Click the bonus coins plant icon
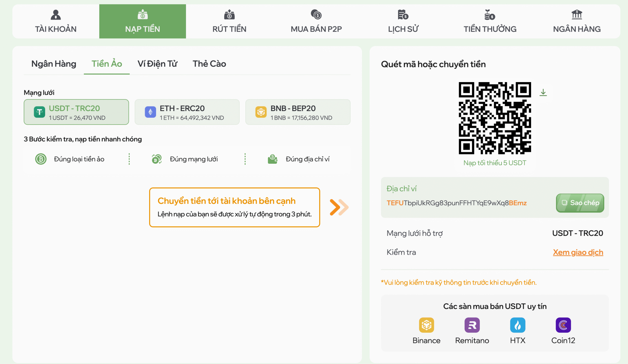 pyautogui.click(x=490, y=14)
